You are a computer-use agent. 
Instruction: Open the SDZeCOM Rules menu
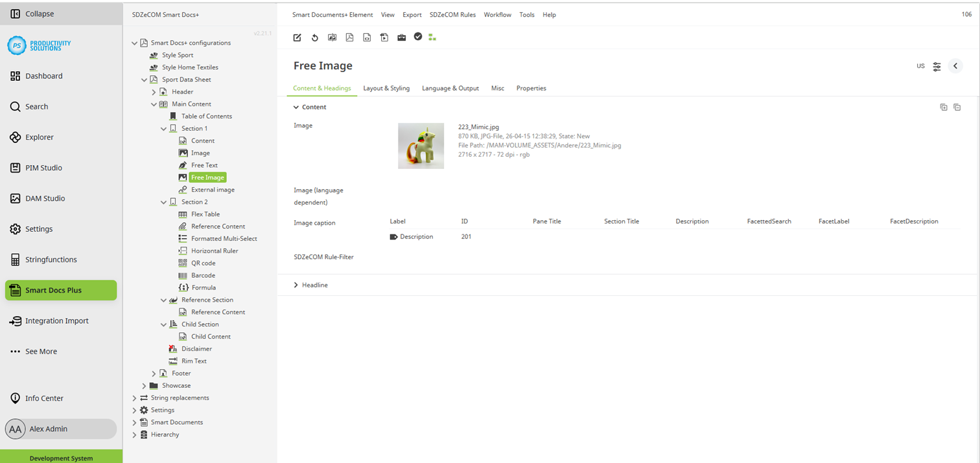tap(452, 14)
